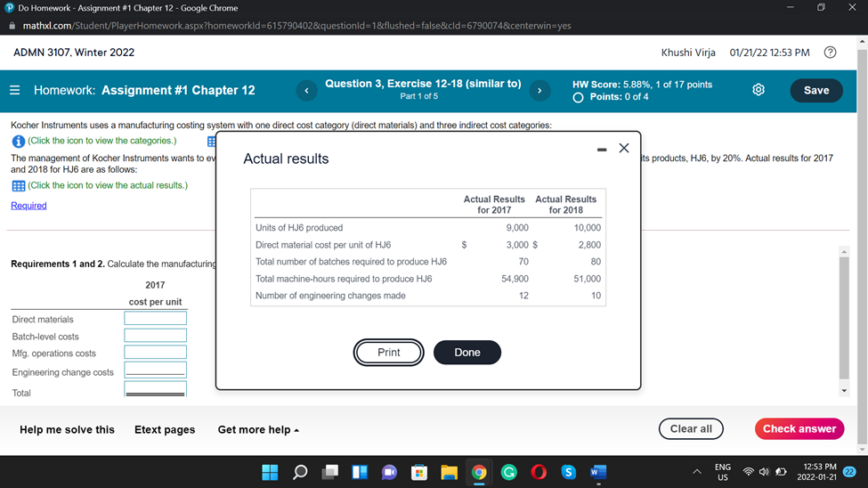Click the Engineering change costs input field

point(155,370)
